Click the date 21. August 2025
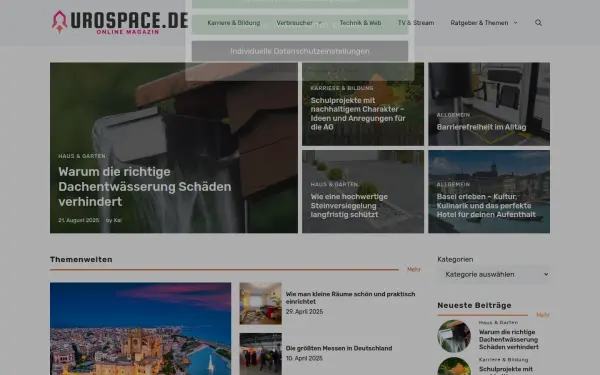The height and width of the screenshot is (375, 600). pos(78,220)
